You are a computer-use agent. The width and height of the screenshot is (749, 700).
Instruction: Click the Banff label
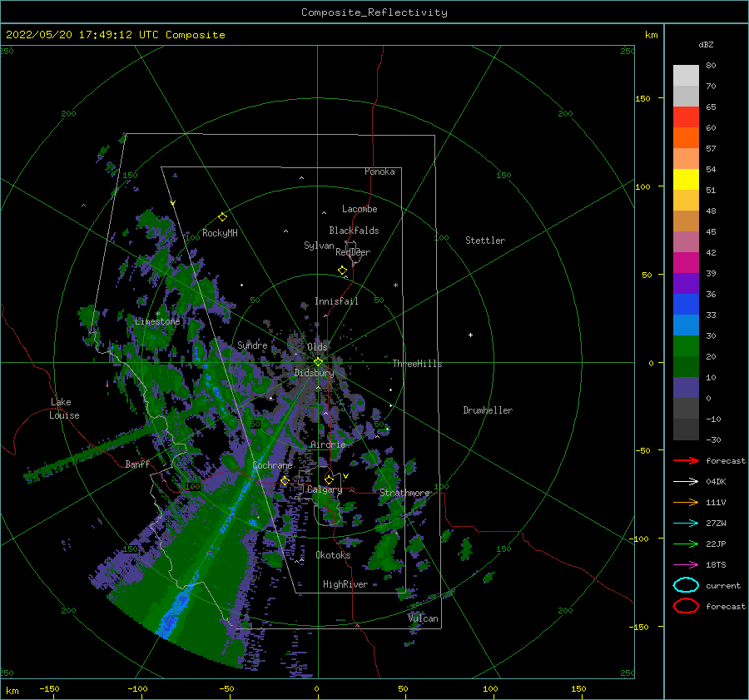click(x=137, y=464)
